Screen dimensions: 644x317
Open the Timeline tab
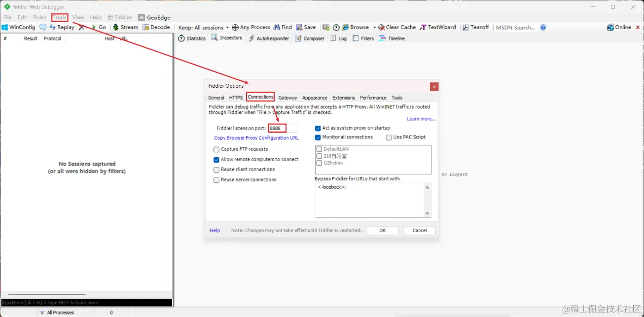coord(392,38)
